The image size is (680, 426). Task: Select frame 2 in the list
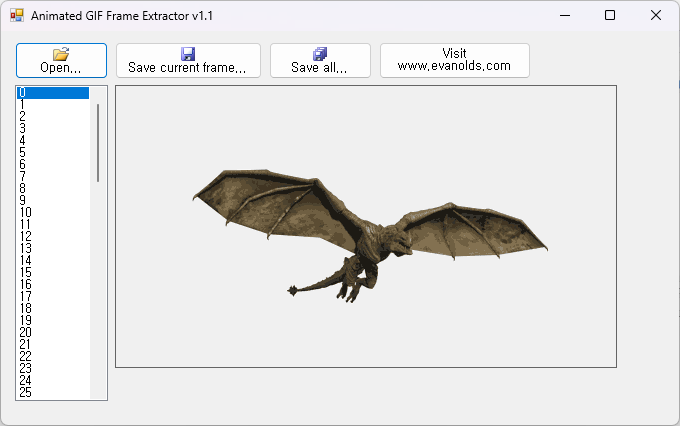point(53,117)
